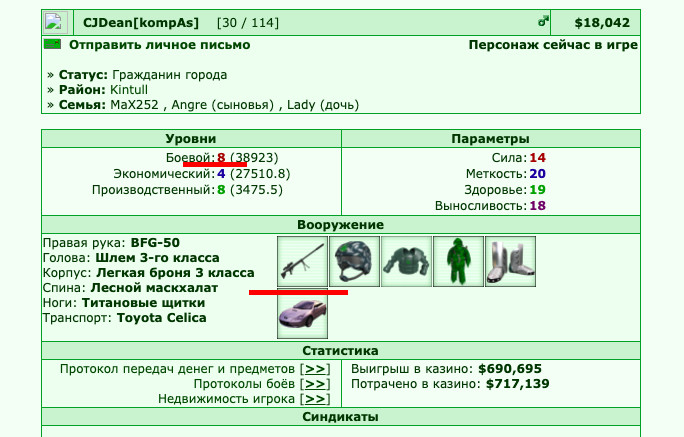
Task: Click the Здоровье value 19
Action: point(537,190)
